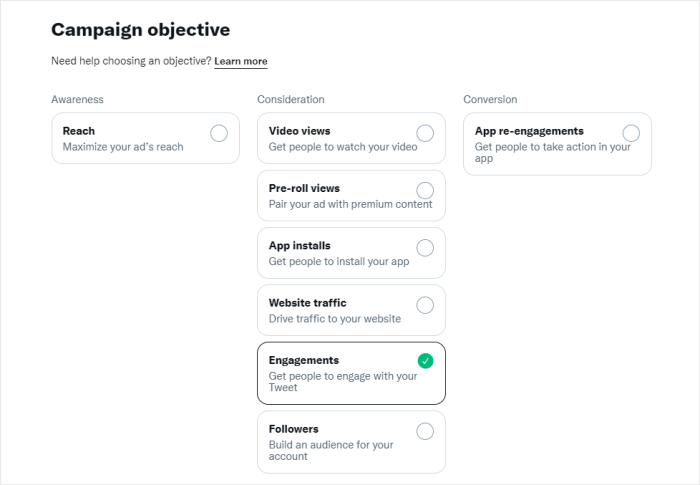Click 'Drive traffic to your website' description
Image resolution: width=700 pixels, height=485 pixels.
tap(334, 319)
